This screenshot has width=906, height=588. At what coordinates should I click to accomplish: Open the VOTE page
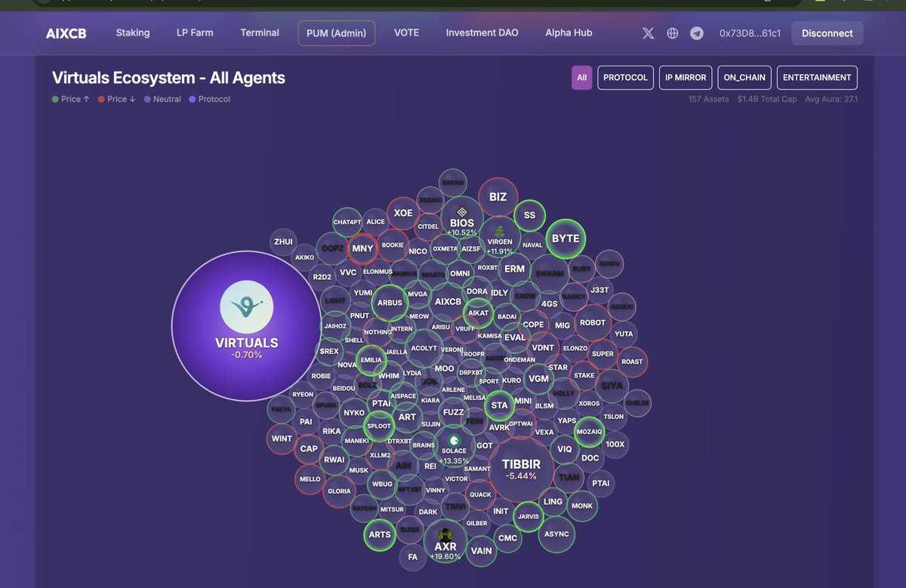pyautogui.click(x=406, y=32)
